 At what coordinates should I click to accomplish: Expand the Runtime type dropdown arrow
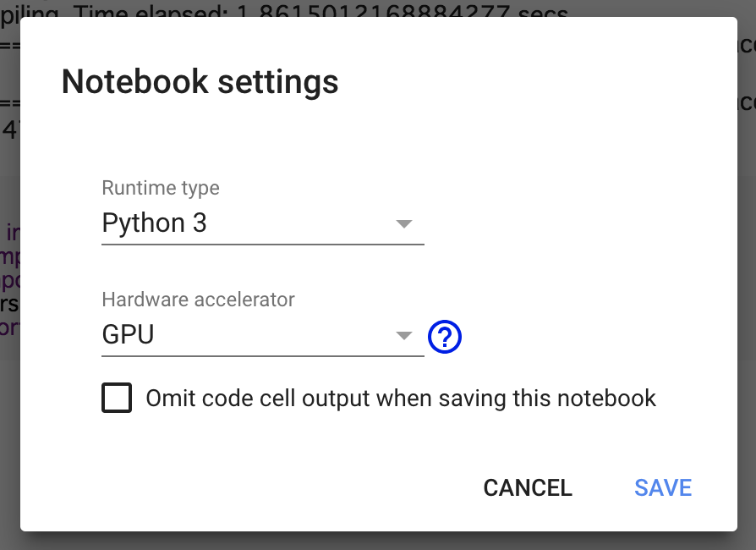point(404,224)
